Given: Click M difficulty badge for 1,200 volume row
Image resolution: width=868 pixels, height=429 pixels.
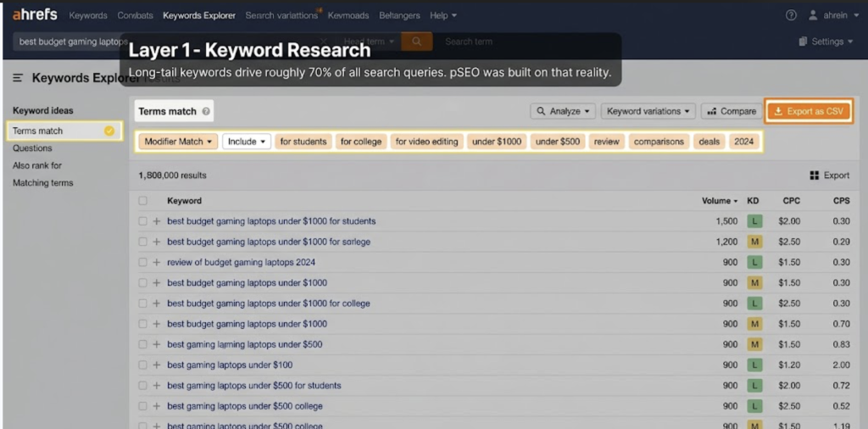Looking at the screenshot, I should click(x=754, y=242).
